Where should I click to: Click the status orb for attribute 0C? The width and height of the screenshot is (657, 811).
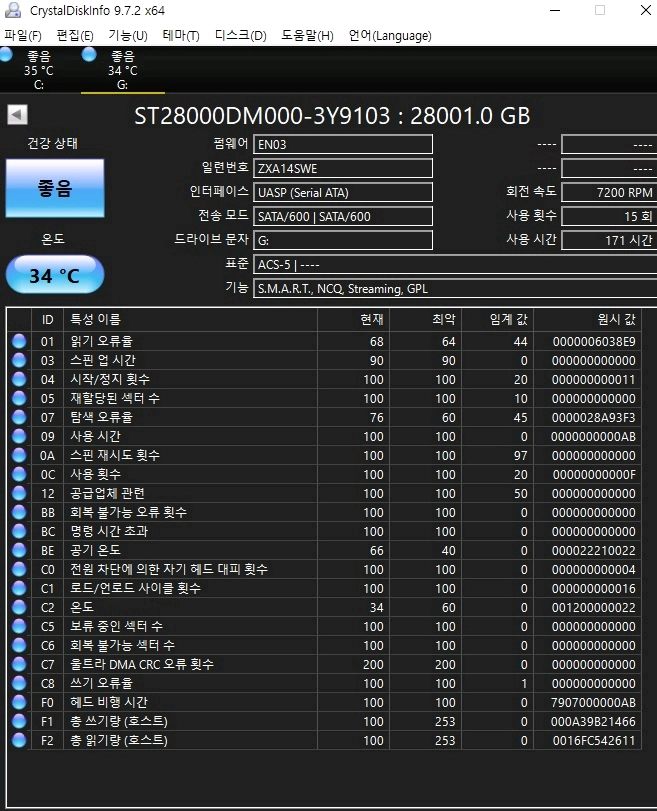coord(19,474)
